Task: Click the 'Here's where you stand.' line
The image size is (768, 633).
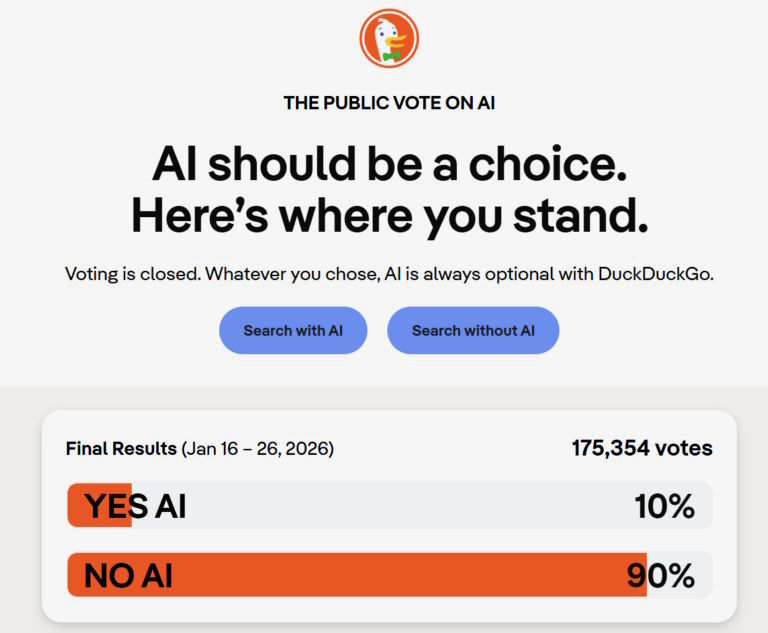Action: pyautogui.click(x=389, y=216)
